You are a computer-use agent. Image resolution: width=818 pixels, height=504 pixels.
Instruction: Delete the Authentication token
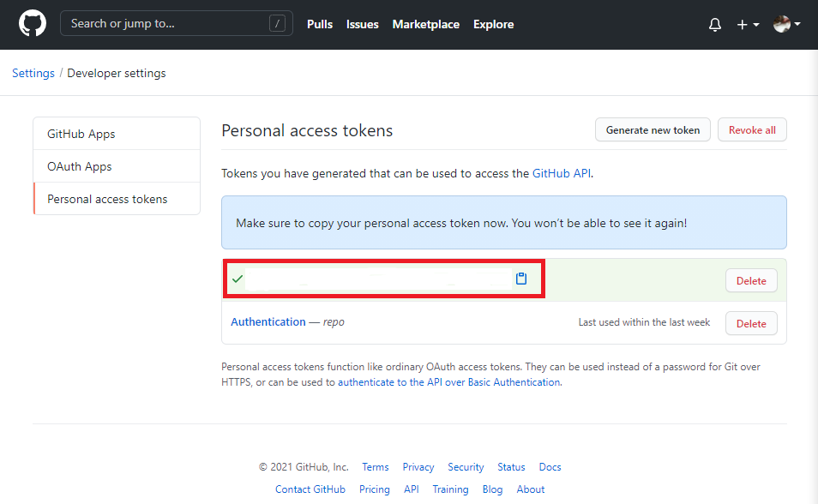[x=751, y=323]
